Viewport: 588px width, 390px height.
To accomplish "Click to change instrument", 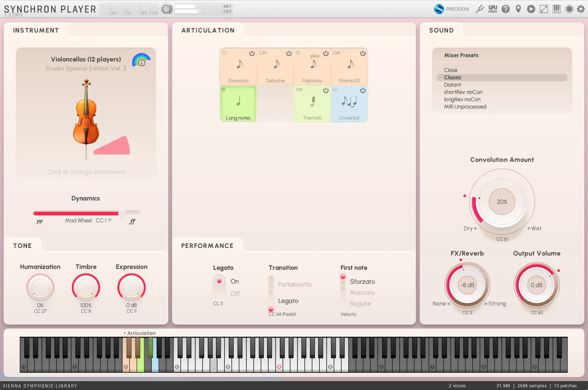I will [x=86, y=172].
